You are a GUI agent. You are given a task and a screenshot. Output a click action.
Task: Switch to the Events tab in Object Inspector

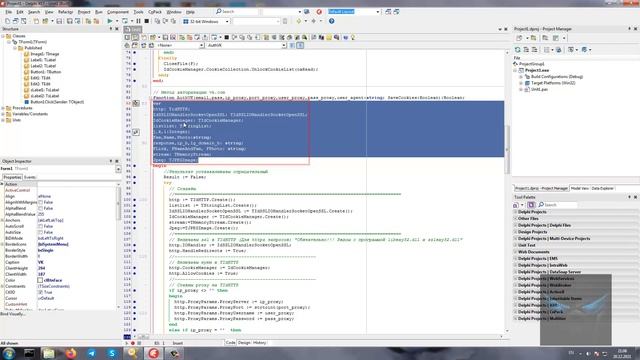(x=30, y=178)
